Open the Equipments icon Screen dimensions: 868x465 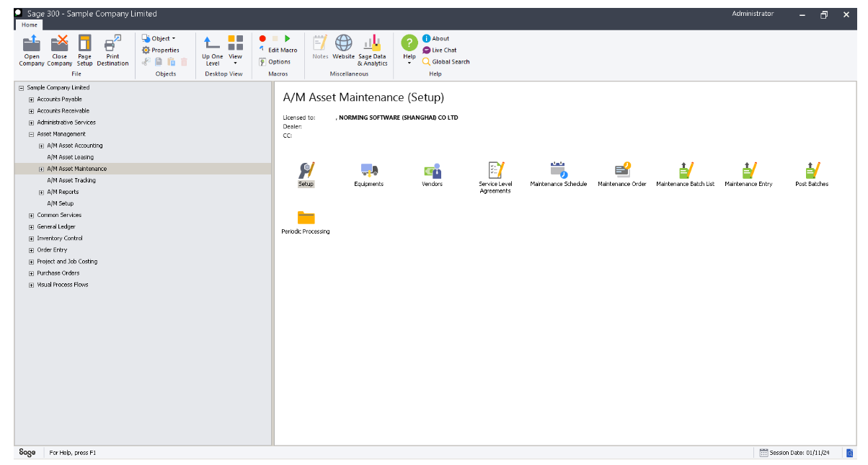369,171
